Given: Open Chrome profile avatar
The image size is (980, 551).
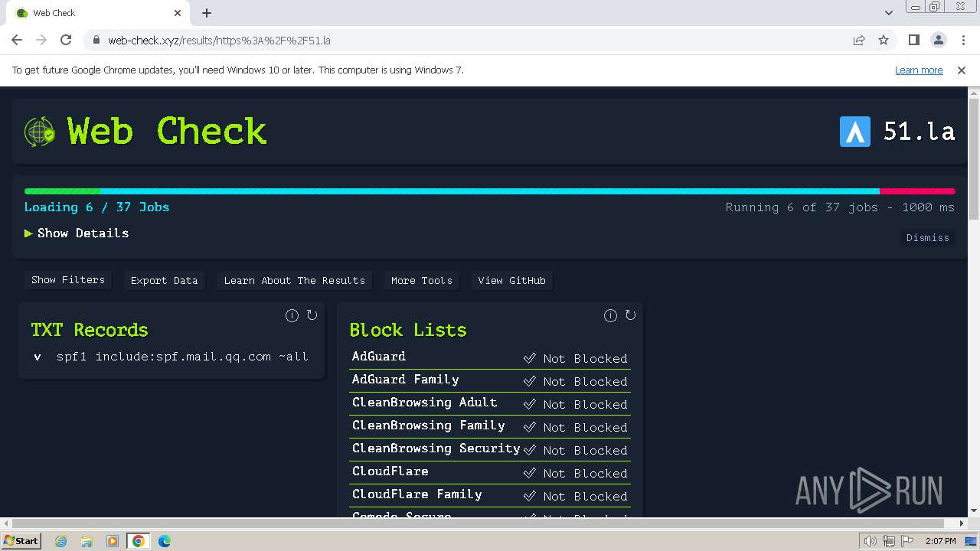Looking at the screenshot, I should [x=938, y=40].
